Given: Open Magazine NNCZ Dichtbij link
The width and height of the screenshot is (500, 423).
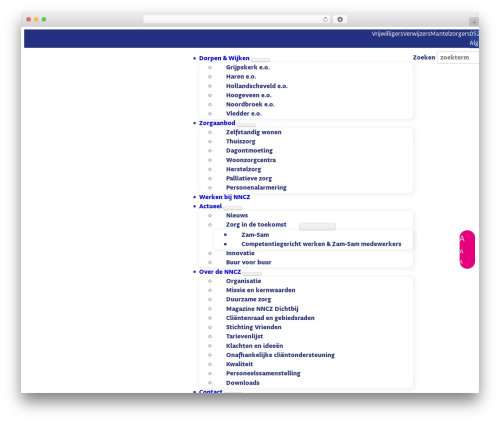Looking at the screenshot, I should click(x=262, y=309).
